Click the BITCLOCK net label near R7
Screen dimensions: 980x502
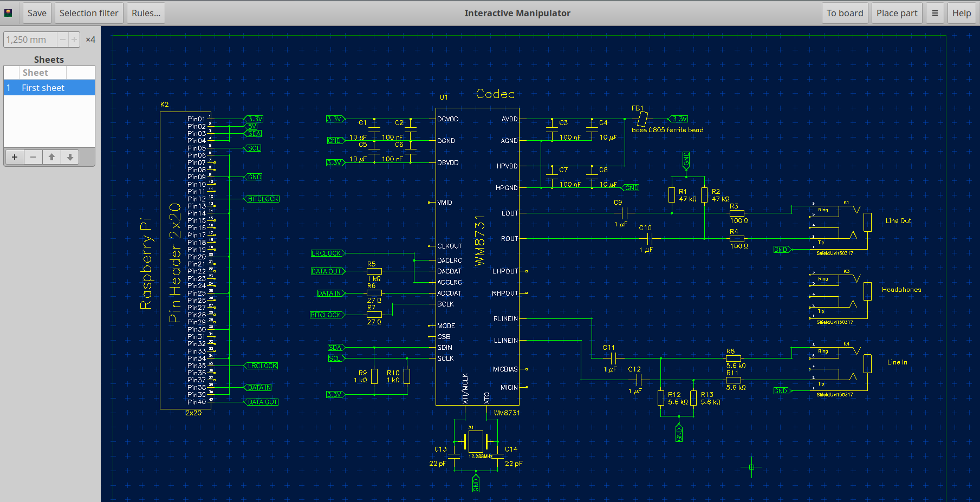[x=327, y=315]
